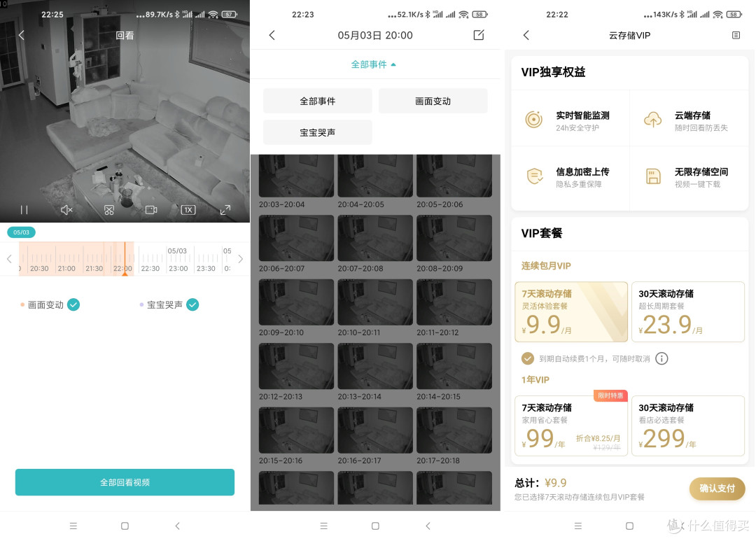Click the 连续包月VIP section label

coord(546,266)
